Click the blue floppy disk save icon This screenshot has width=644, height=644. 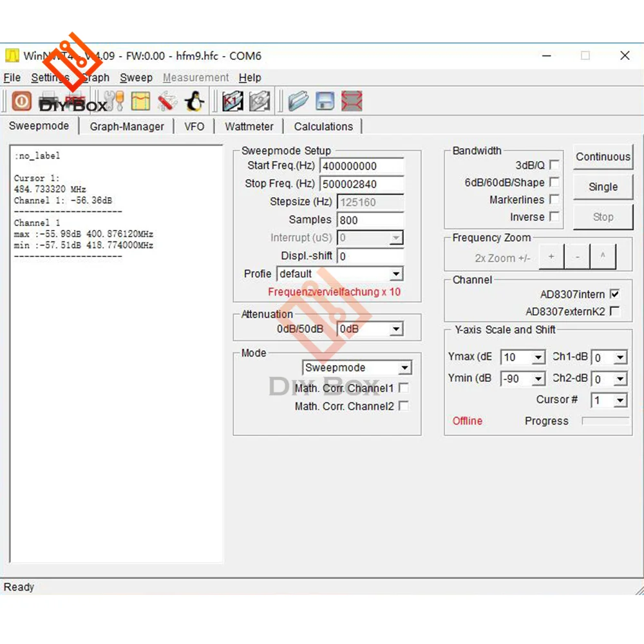tap(325, 102)
